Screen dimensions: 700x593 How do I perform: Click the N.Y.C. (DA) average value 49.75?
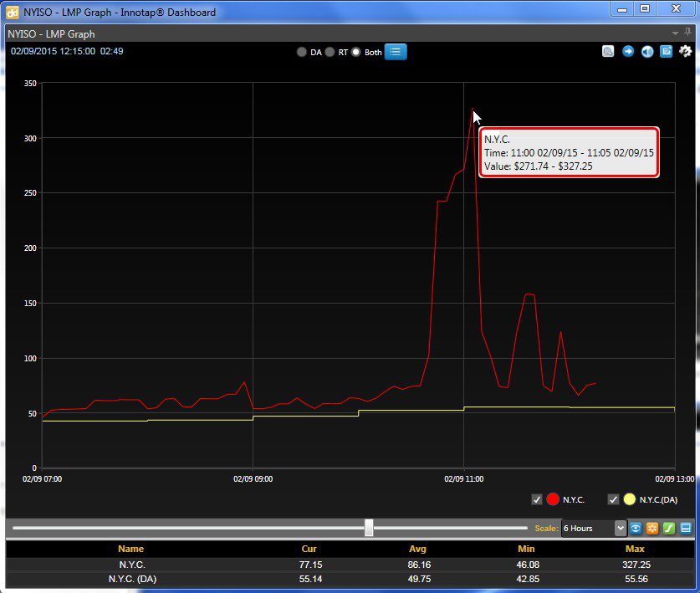[x=419, y=579]
